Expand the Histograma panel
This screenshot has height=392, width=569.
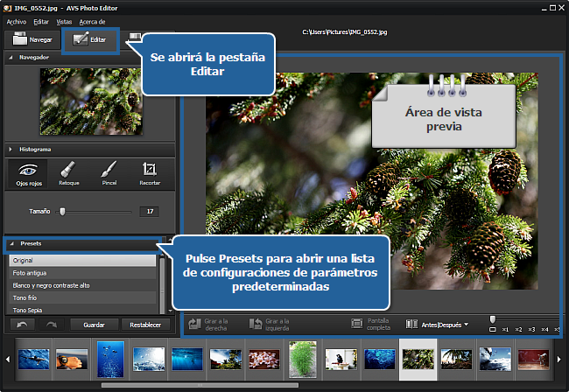click(11, 150)
